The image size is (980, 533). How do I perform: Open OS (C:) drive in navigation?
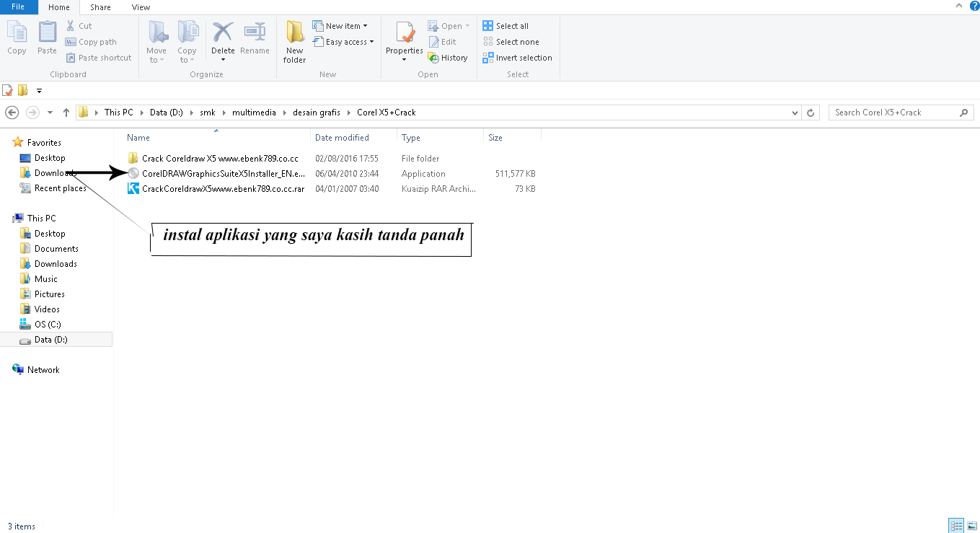coord(40,325)
